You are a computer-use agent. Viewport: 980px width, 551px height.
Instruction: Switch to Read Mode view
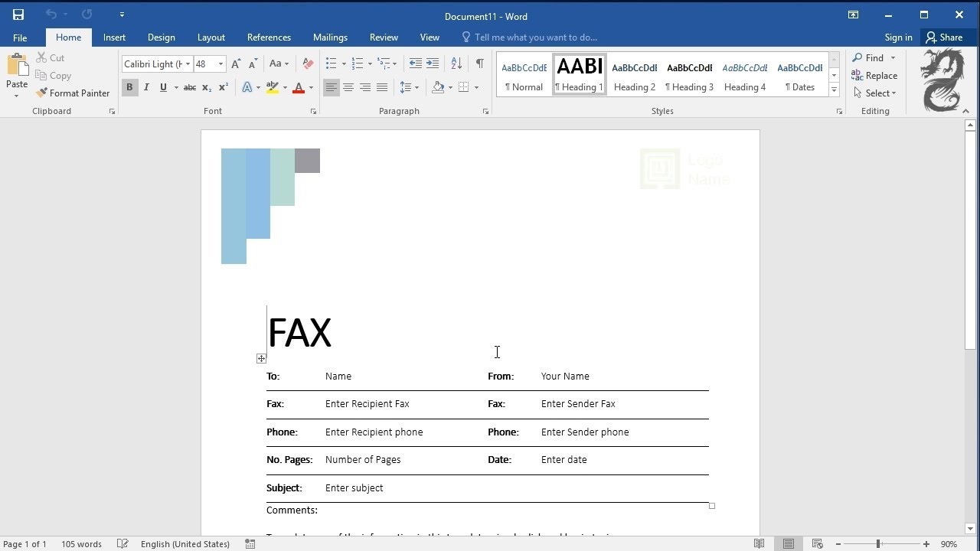click(759, 544)
